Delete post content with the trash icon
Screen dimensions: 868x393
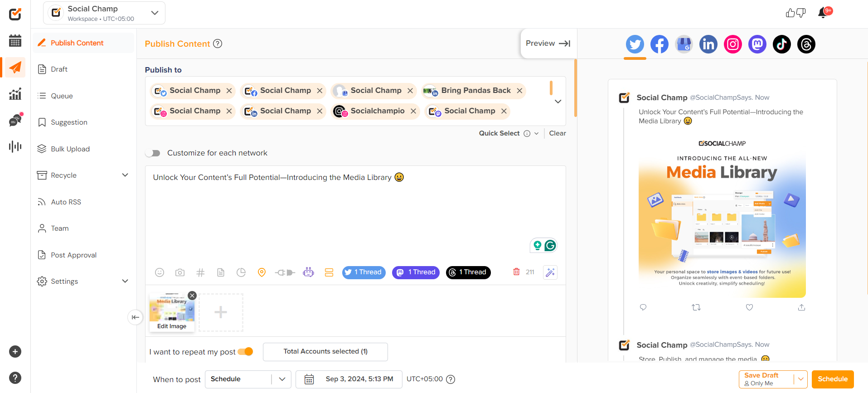516,272
